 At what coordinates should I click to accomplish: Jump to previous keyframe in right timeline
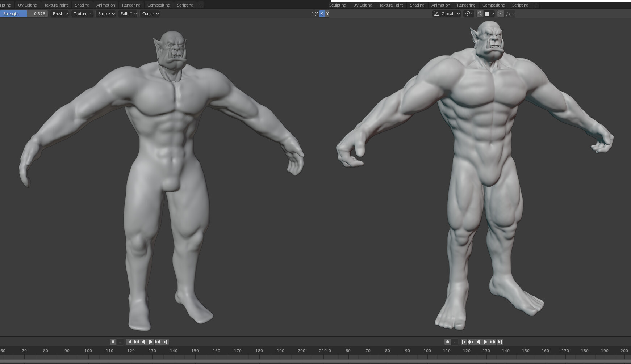[x=471, y=342]
